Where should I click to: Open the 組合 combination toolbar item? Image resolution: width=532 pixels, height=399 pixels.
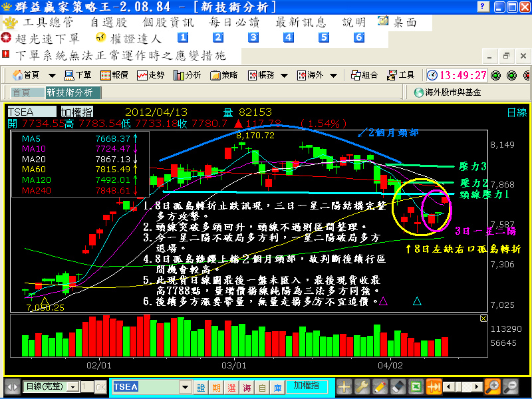tap(364, 75)
